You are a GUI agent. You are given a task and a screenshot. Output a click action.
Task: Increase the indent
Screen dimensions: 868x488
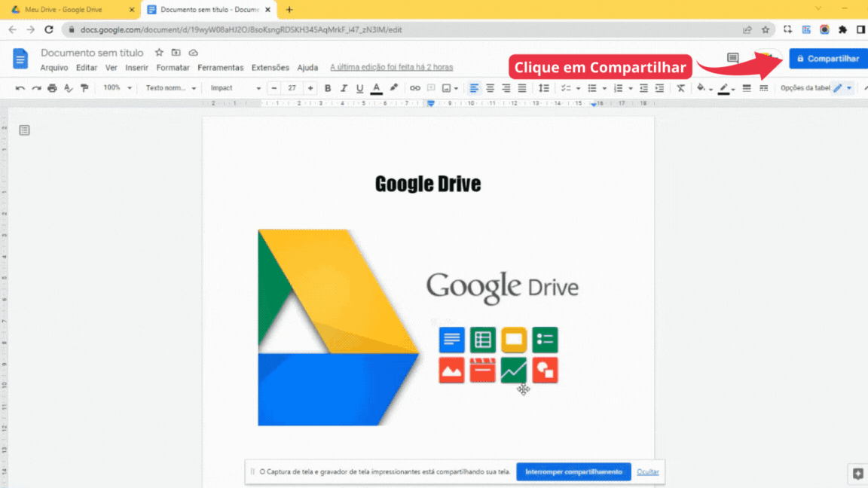pos(659,88)
